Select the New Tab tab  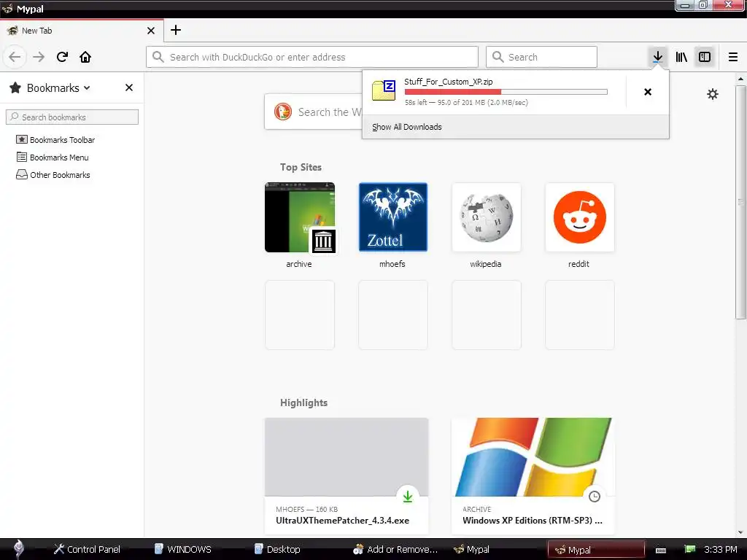(82, 31)
